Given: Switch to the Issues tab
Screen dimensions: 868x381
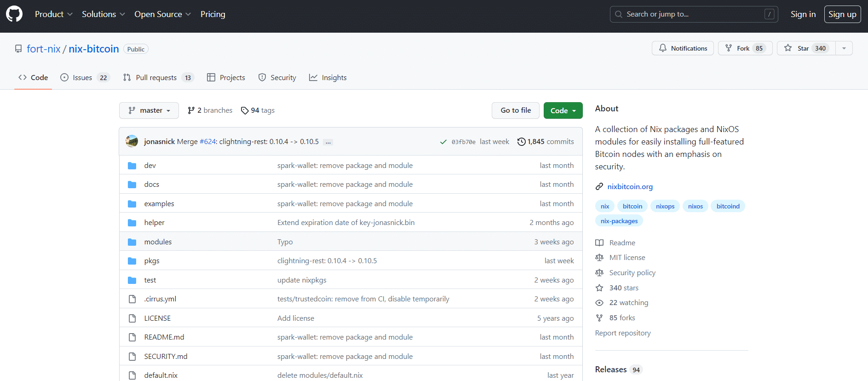Looking at the screenshot, I should point(85,78).
